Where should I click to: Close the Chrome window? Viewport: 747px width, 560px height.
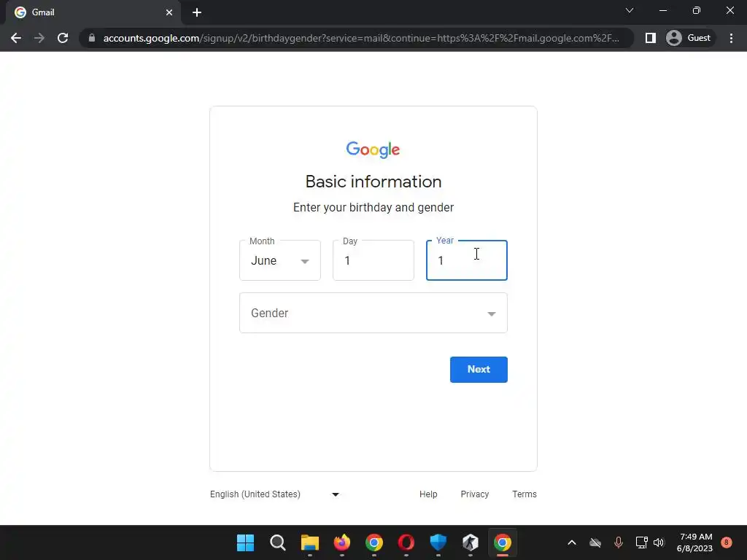point(729,10)
